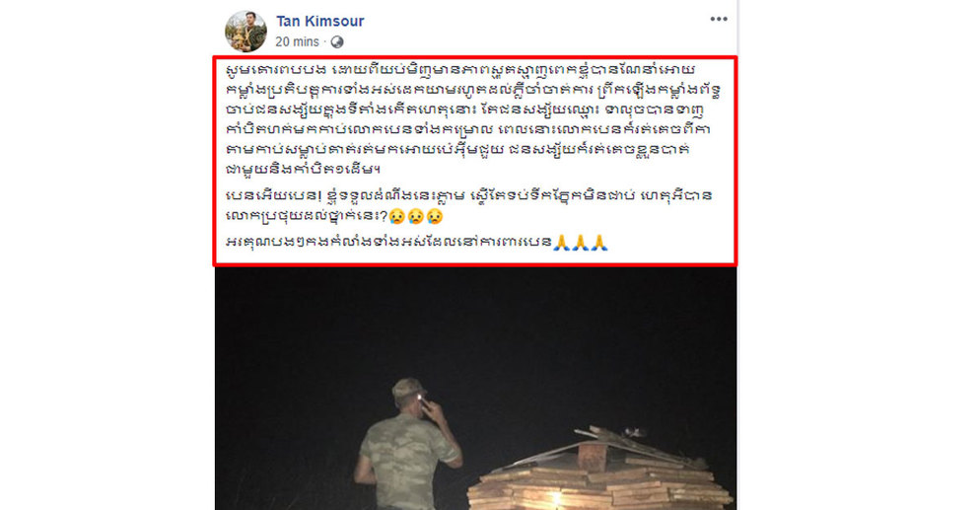Open the post options three-dots menu
Viewport: 980px width, 510px height.
(718, 19)
